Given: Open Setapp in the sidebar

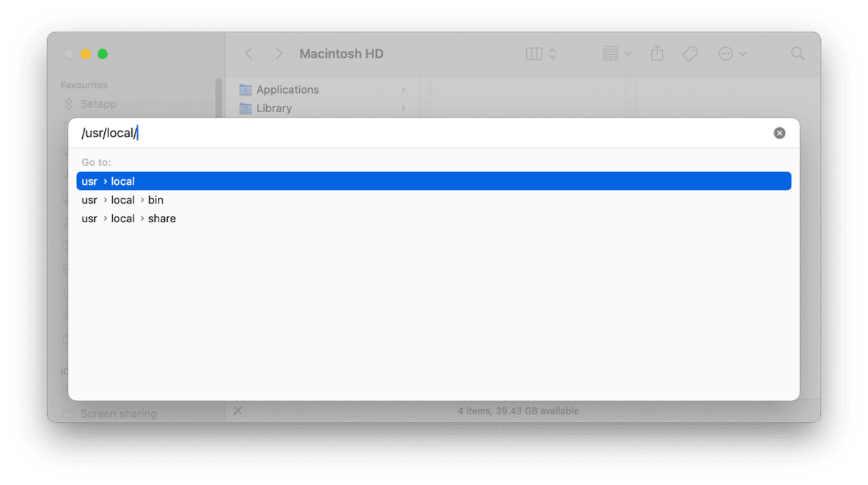Looking at the screenshot, I should (90, 104).
